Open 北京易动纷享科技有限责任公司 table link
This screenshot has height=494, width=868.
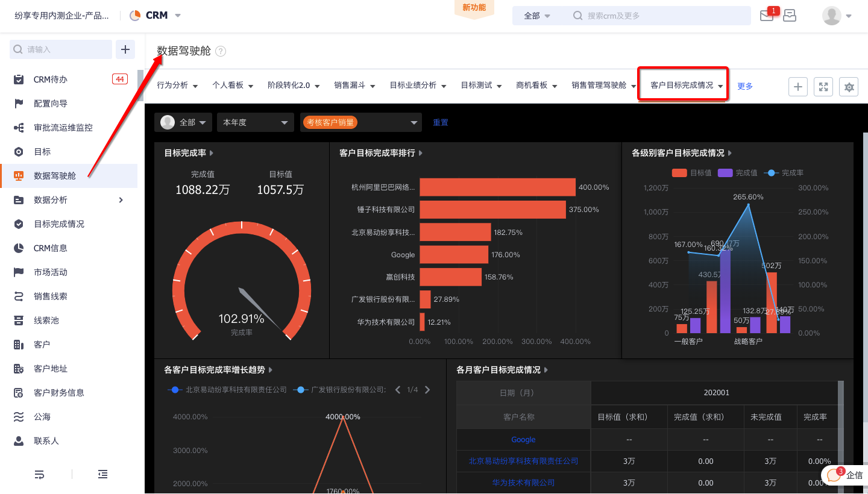[523, 461]
